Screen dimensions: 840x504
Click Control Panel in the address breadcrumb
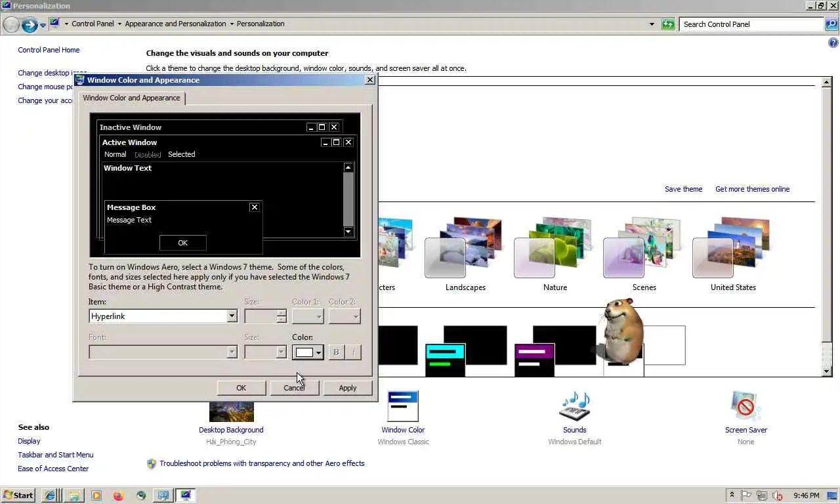[x=93, y=24]
